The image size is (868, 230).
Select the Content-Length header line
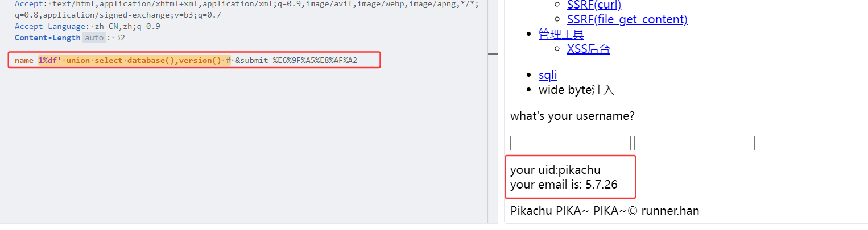[70, 38]
